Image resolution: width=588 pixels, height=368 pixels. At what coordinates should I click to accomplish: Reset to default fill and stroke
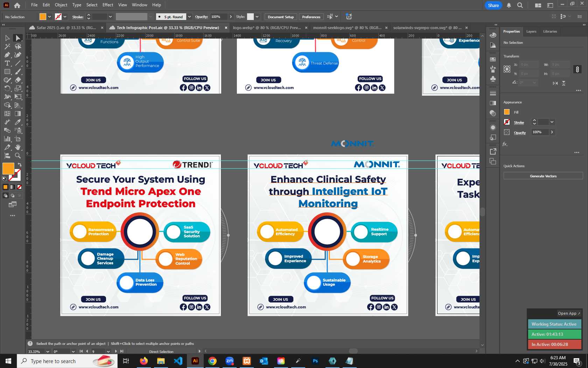[x=4, y=179]
